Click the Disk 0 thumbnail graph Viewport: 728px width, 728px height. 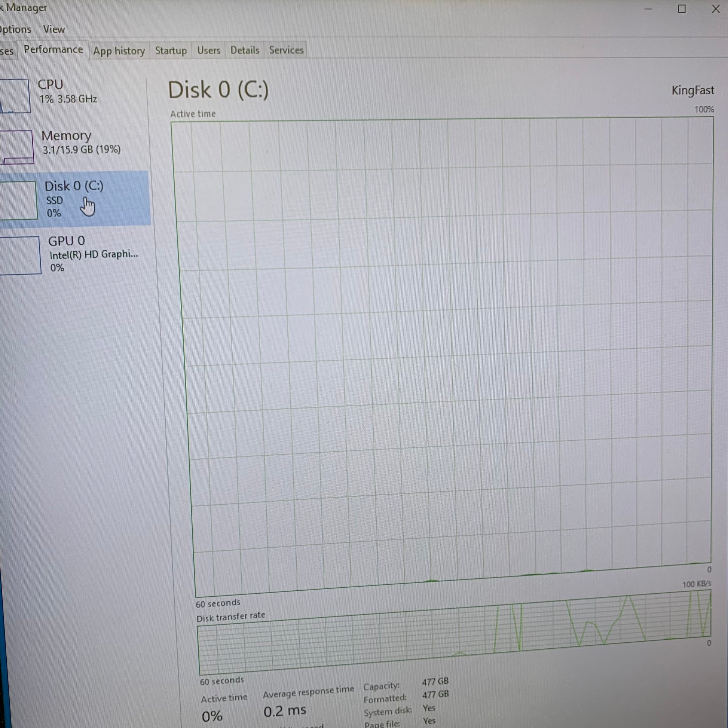(18, 200)
